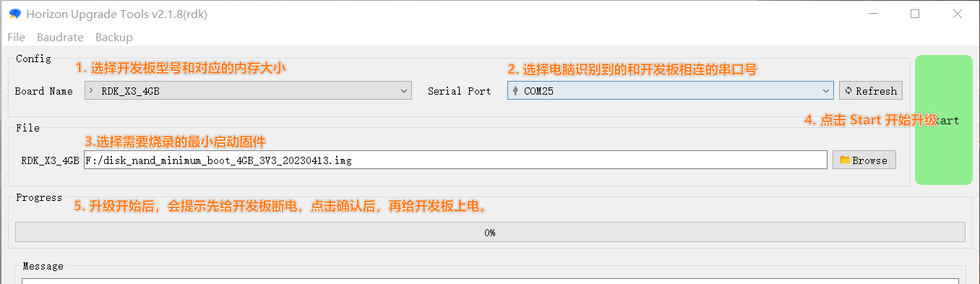Click the Refresh button

(x=871, y=91)
